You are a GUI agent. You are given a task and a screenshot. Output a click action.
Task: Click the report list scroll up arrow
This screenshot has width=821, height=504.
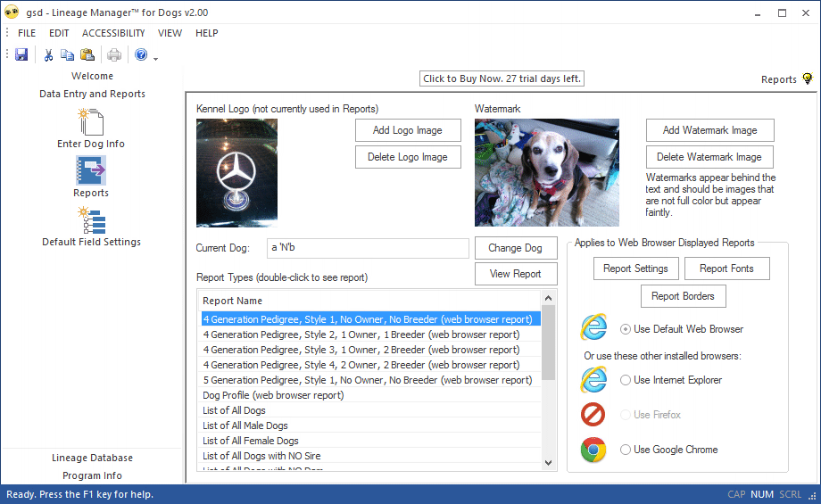point(548,298)
